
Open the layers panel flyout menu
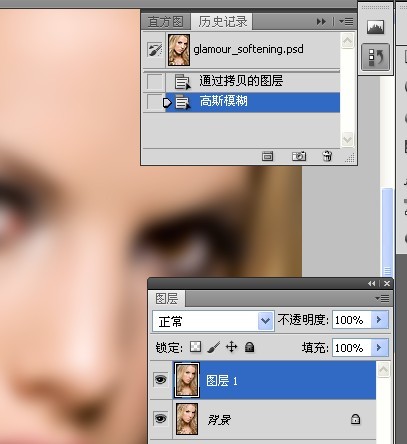[x=382, y=298]
